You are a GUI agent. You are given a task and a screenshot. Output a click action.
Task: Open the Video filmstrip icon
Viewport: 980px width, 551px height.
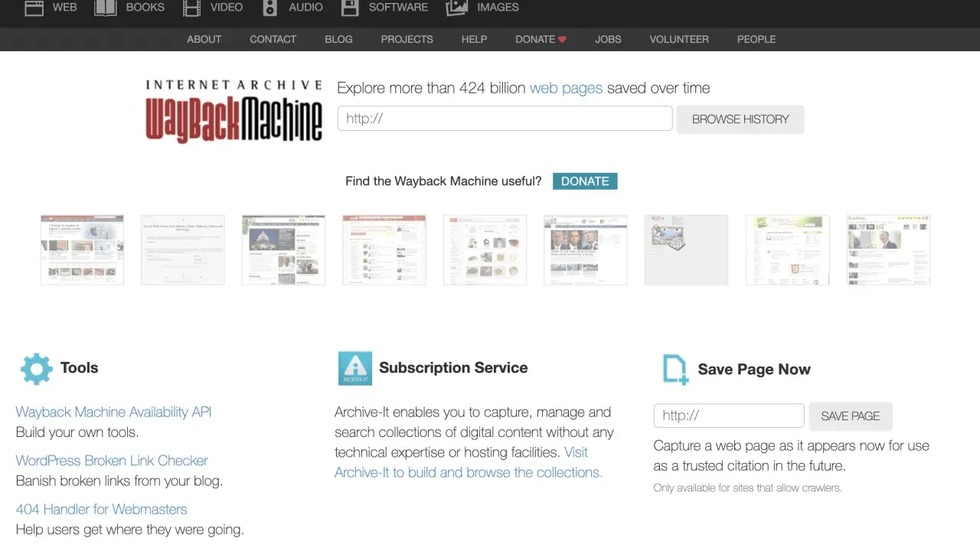(191, 8)
